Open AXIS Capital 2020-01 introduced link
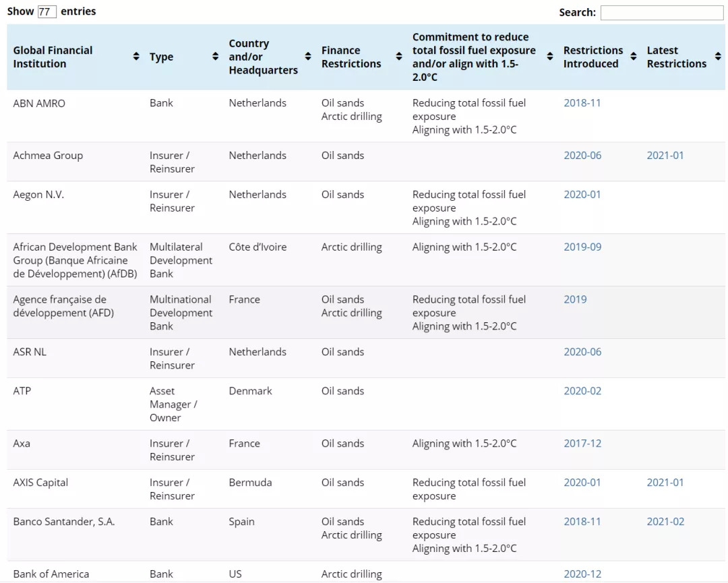The width and height of the screenshot is (728, 583). click(x=582, y=483)
